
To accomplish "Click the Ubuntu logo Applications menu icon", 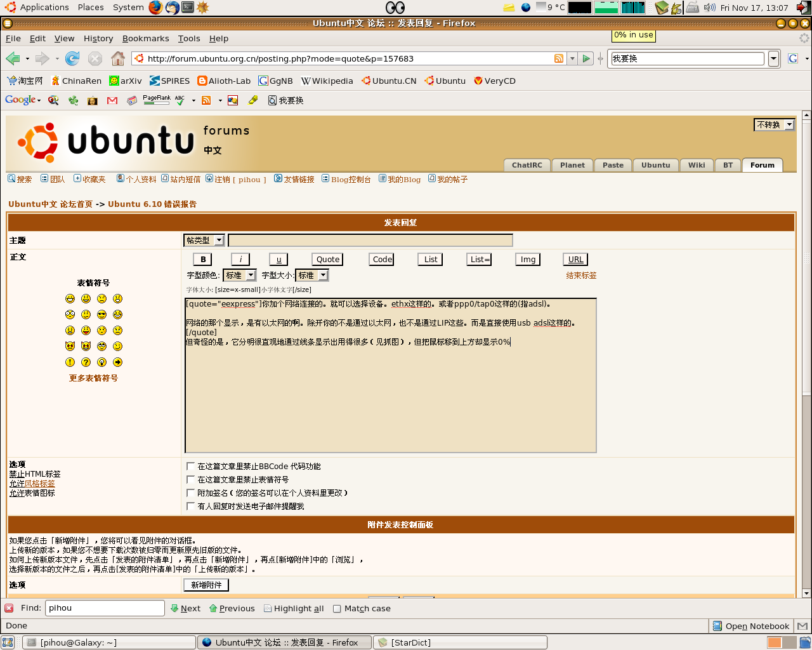I will click(x=10, y=8).
